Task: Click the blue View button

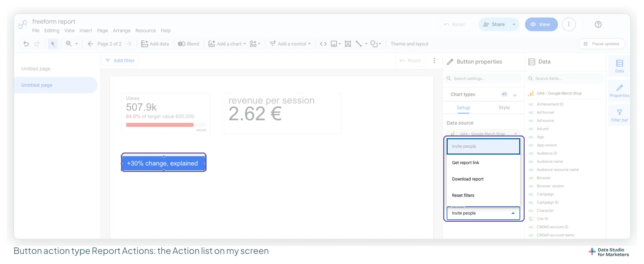Action: pyautogui.click(x=541, y=24)
